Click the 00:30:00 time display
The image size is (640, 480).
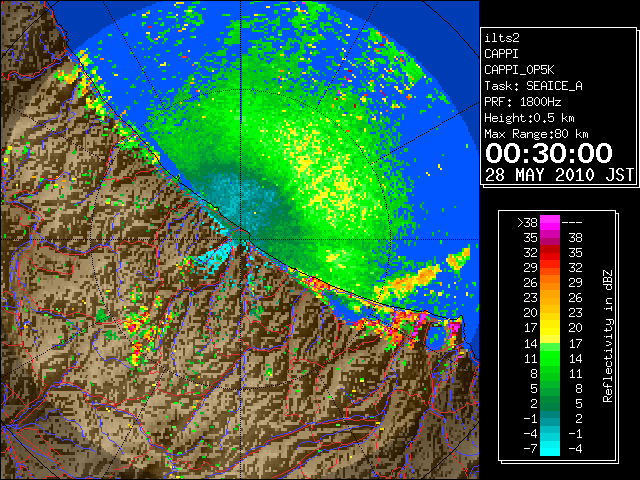(549, 153)
